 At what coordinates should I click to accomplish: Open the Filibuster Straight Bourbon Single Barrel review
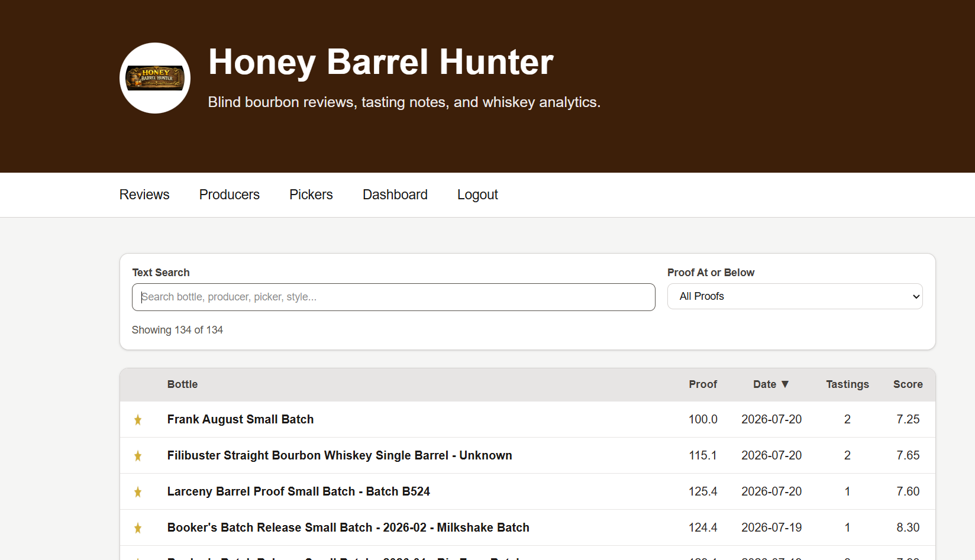[x=340, y=455]
